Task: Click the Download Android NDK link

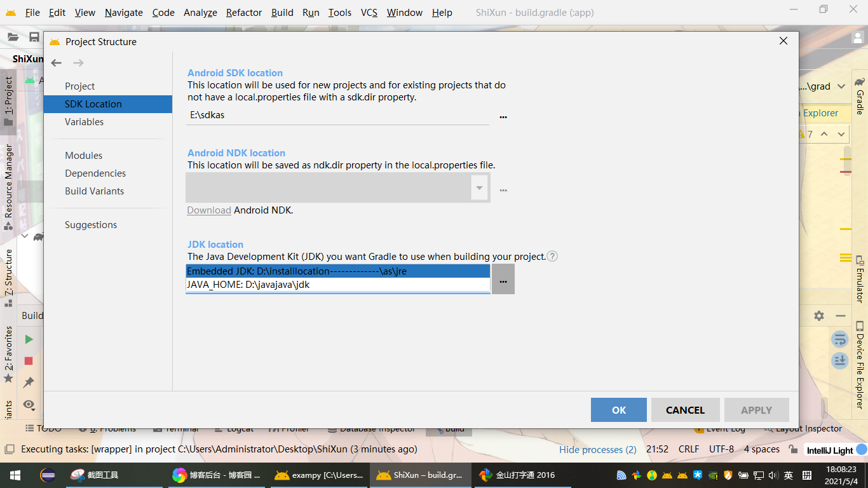Action: tap(209, 210)
